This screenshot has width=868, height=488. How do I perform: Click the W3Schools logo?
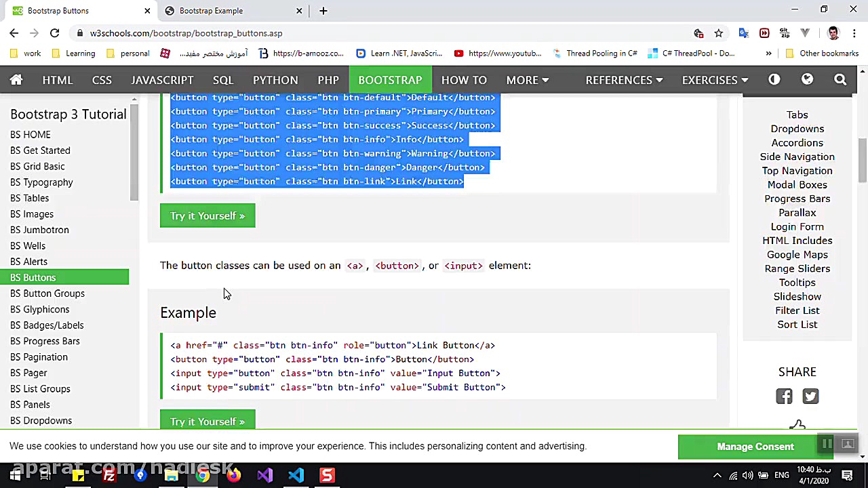pyautogui.click(x=16, y=80)
